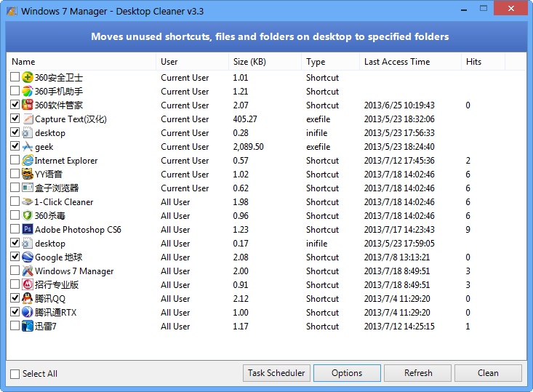533x392 pixels.
Task: Uncheck the Google 地球 checkbox
Action: tap(15, 257)
